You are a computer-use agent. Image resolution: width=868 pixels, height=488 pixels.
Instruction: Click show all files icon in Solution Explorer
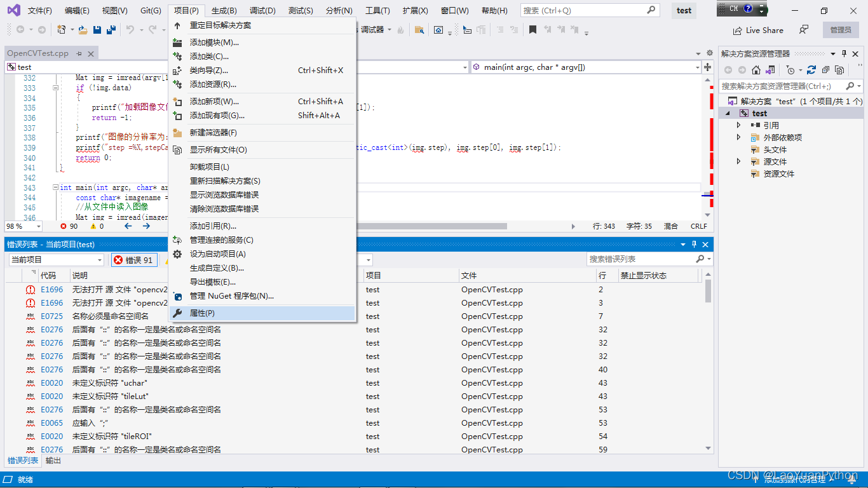[839, 70]
